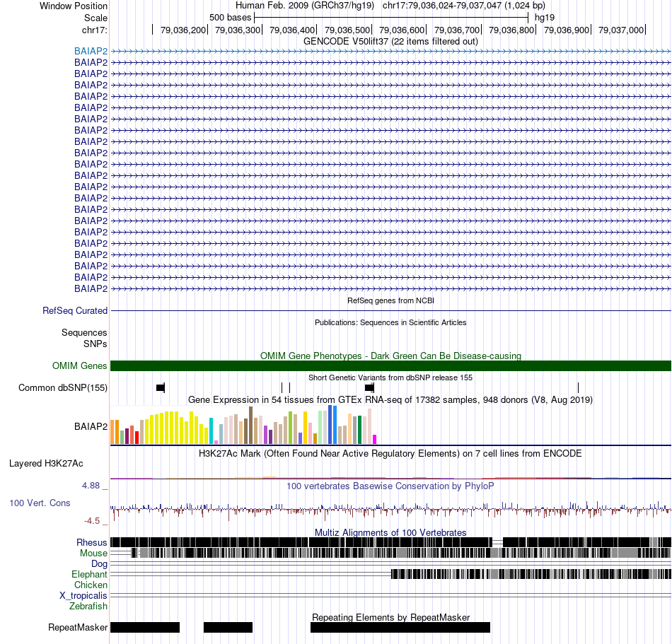Click the light-blue BAIAP2 transcript label

tap(91, 51)
